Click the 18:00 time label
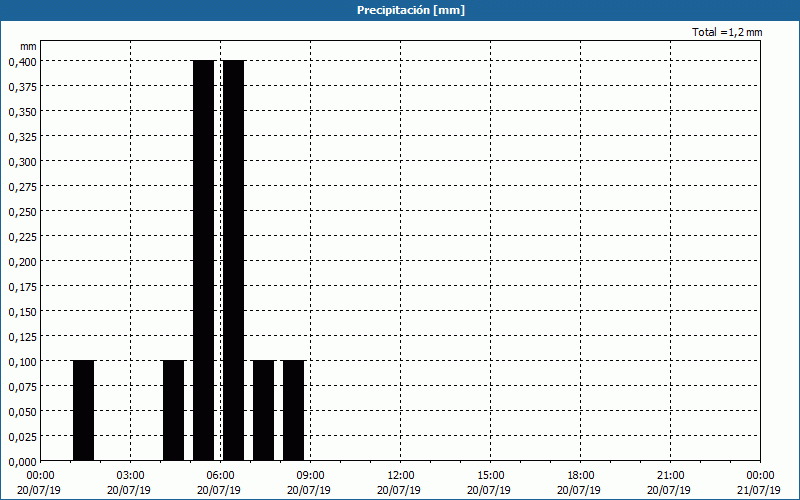This screenshot has width=800, height=500. [x=580, y=476]
